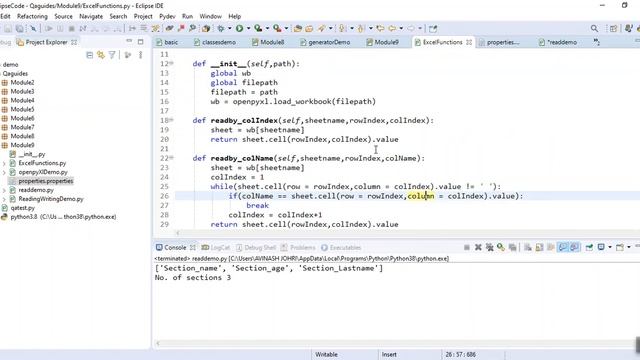Image resolution: width=640 pixels, height=360 pixels.
Task: Click the Open Console icon
Action: pyautogui.click(x=620, y=247)
